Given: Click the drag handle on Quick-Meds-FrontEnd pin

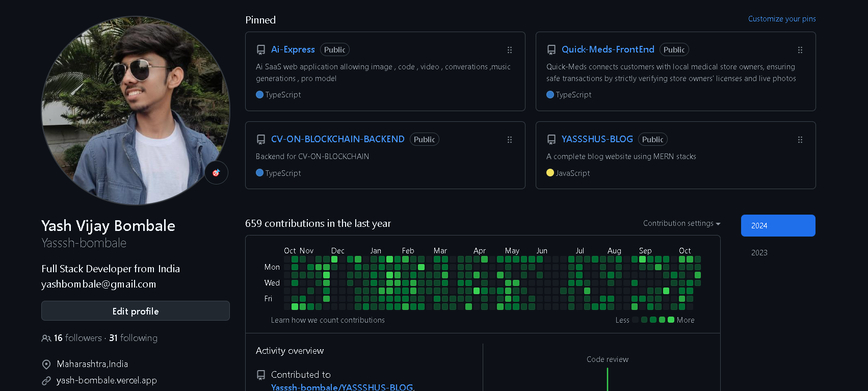Looking at the screenshot, I should click(800, 50).
